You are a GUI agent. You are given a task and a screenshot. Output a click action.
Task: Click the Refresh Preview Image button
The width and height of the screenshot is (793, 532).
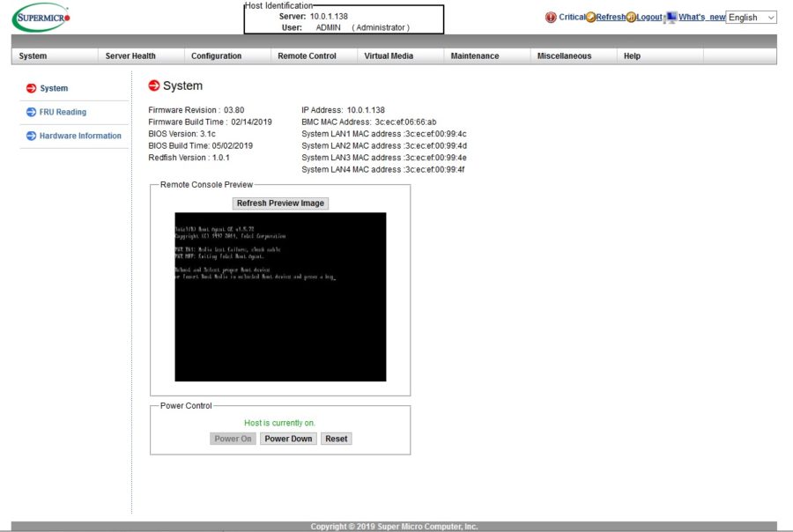coord(280,203)
